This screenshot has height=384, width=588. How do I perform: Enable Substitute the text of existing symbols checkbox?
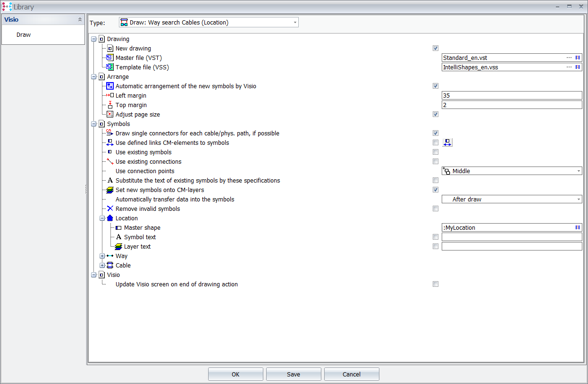436,180
